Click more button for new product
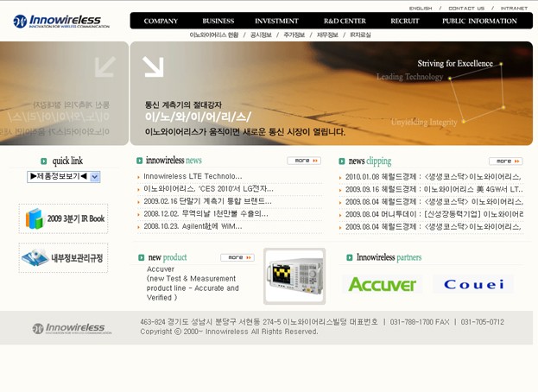538x392 pixels. (x=237, y=257)
